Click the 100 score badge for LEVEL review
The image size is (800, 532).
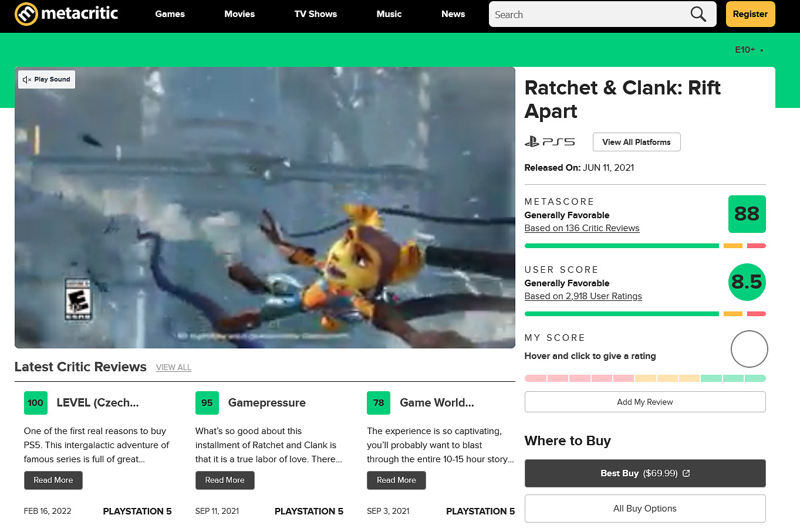36,403
